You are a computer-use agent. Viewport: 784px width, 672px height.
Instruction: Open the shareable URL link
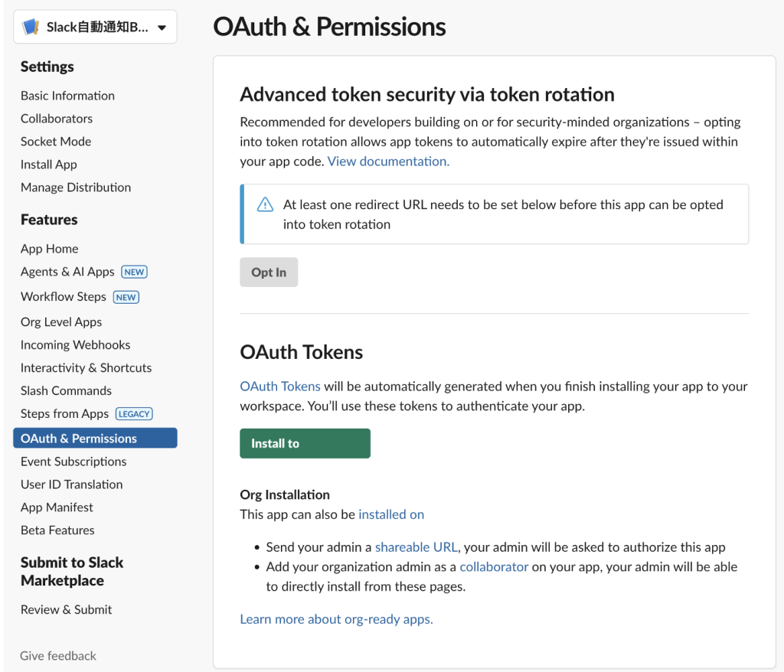pos(416,547)
